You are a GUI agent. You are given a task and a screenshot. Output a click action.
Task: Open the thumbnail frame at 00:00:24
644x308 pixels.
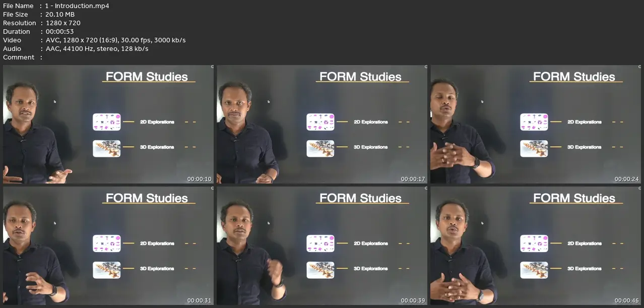[536, 125]
